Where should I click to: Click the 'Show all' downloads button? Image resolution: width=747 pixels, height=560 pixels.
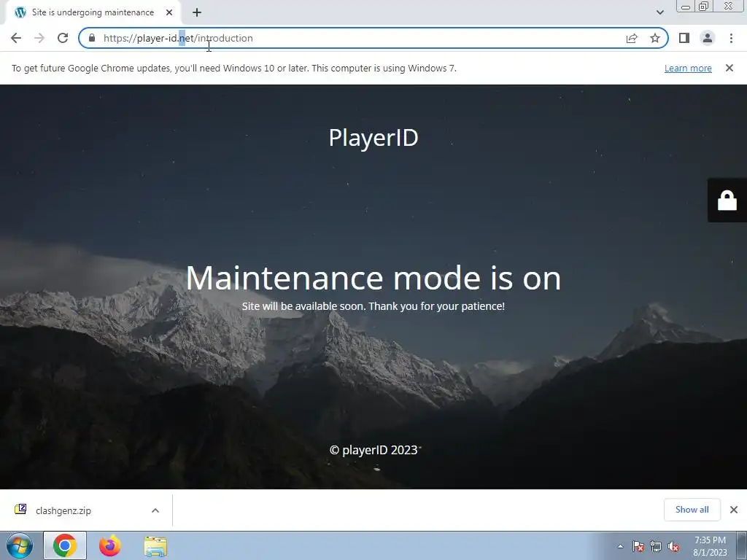pyautogui.click(x=692, y=510)
